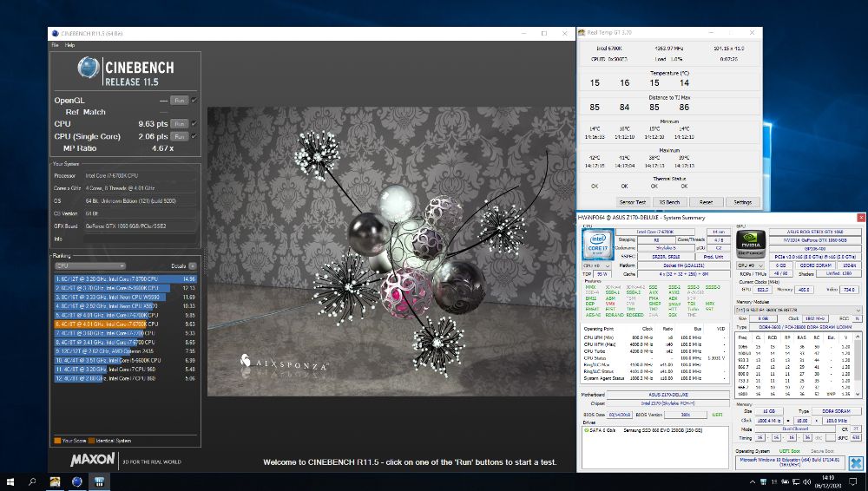
Task: Switch to HWiNFO via its taskbar icon
Action: [100, 482]
